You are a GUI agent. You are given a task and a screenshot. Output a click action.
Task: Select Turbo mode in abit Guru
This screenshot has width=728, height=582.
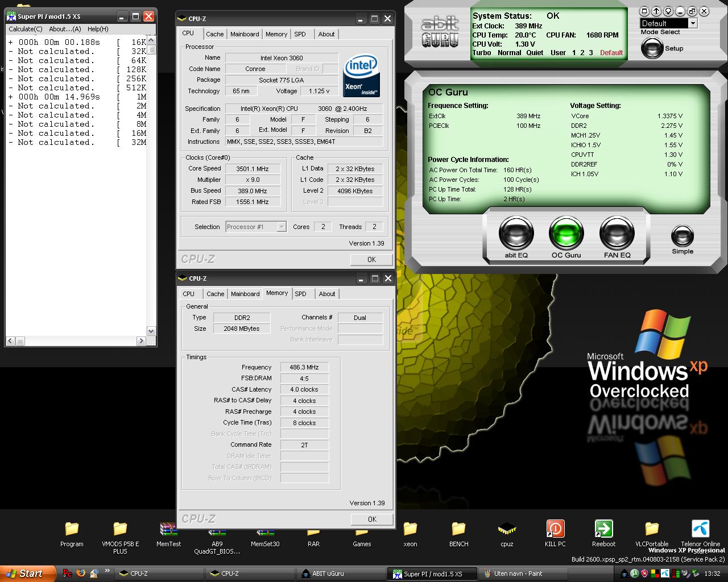pyautogui.click(x=482, y=53)
